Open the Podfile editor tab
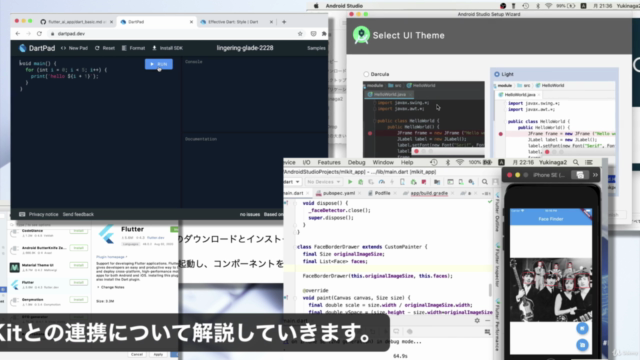Image resolution: width=640 pixels, height=360 pixels. pyautogui.click(x=382, y=193)
